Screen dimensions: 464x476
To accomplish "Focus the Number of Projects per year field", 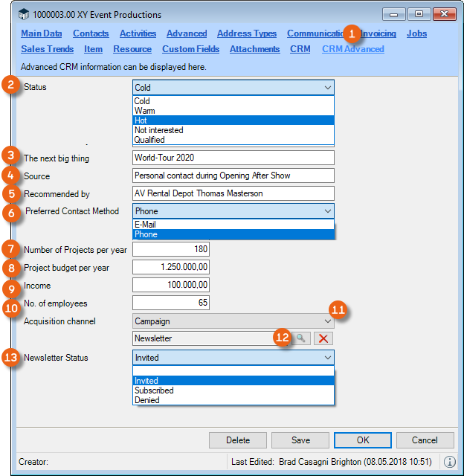I will tap(171, 249).
